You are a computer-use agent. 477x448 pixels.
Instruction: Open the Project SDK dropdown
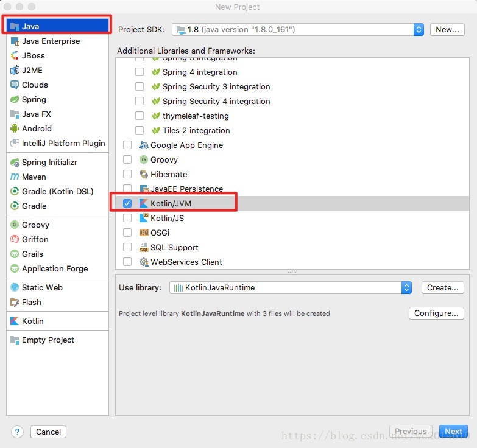[x=298, y=29]
